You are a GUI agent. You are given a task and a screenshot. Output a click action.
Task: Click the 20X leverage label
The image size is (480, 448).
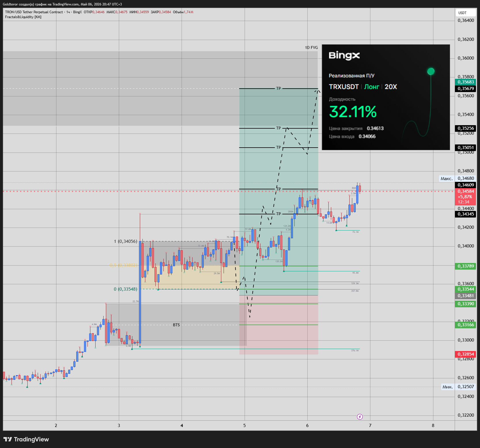coord(391,87)
